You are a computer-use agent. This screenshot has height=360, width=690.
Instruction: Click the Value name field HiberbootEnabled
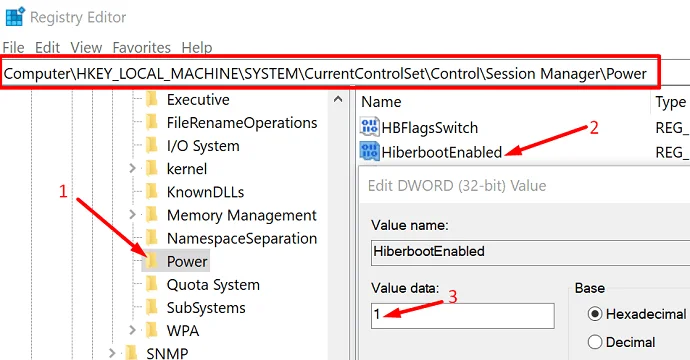pyautogui.click(x=530, y=252)
